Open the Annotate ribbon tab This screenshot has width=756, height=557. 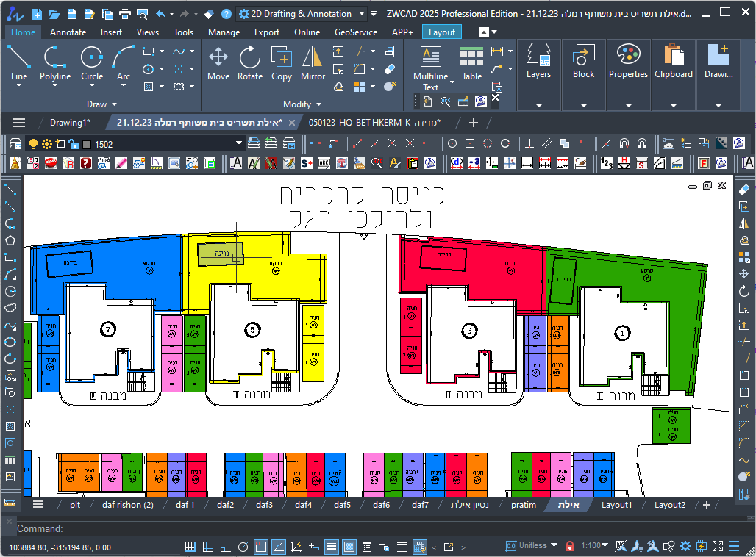point(68,32)
